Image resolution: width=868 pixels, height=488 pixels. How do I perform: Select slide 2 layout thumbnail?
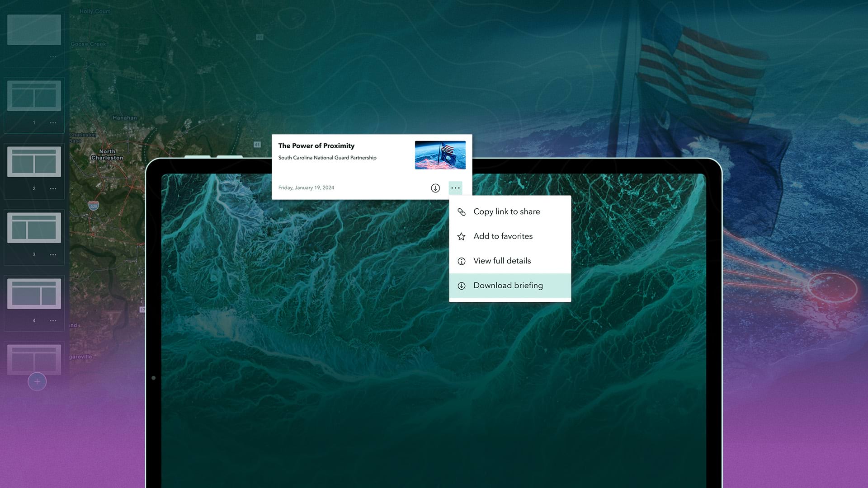click(x=34, y=162)
